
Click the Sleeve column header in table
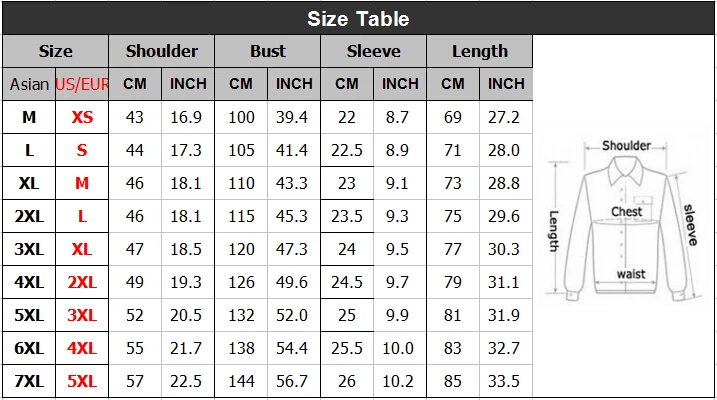[x=373, y=51]
